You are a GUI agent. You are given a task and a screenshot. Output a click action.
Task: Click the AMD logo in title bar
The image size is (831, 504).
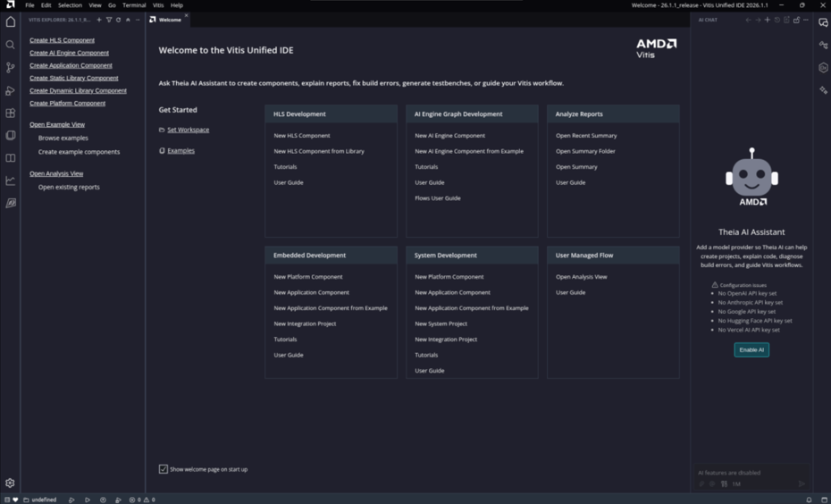(x=10, y=4)
